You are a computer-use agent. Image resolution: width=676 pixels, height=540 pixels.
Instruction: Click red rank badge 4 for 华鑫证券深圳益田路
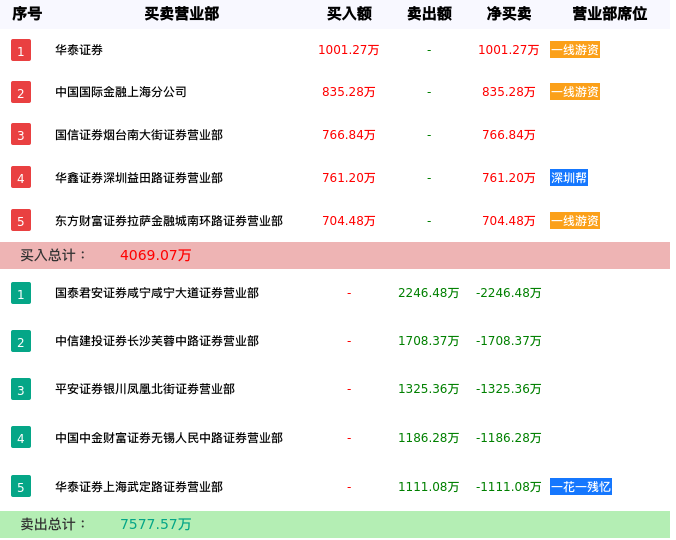tap(21, 177)
